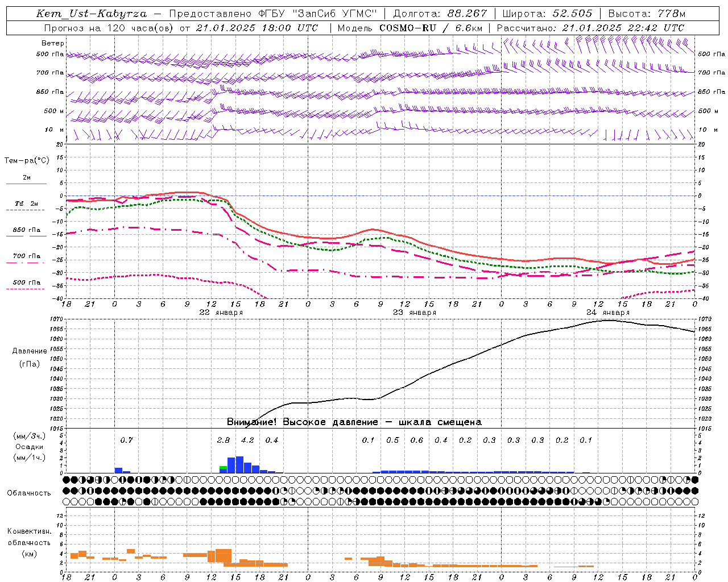Select the latitude value Широта: 52.505
Viewport: 728px width, 582px height.
click(x=547, y=14)
